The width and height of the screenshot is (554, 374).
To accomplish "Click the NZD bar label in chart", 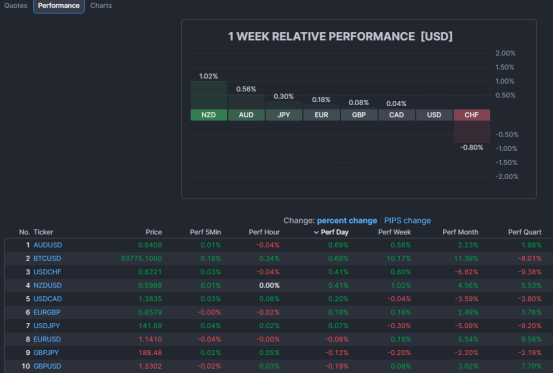I will coord(208,115).
